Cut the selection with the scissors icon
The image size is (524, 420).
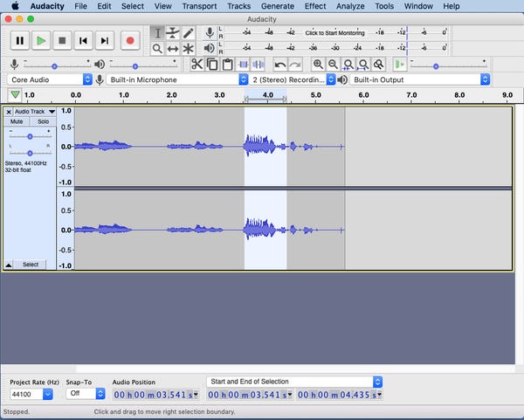197,64
